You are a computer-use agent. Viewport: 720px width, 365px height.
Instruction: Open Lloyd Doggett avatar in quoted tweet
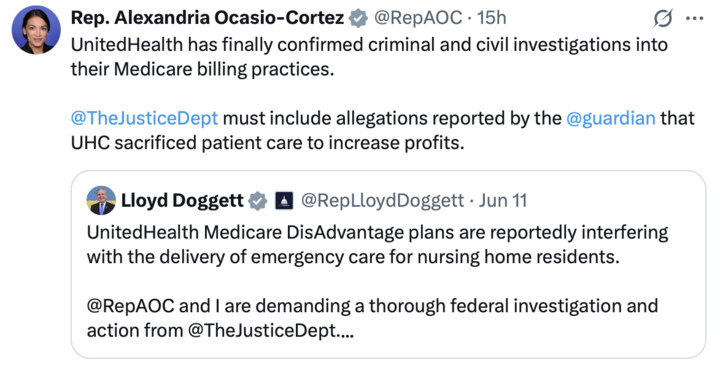(x=101, y=201)
